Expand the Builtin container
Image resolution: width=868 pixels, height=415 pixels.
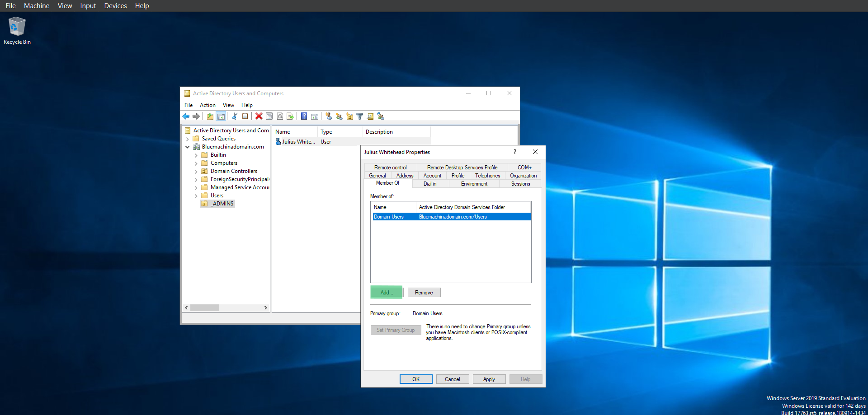pyautogui.click(x=196, y=155)
